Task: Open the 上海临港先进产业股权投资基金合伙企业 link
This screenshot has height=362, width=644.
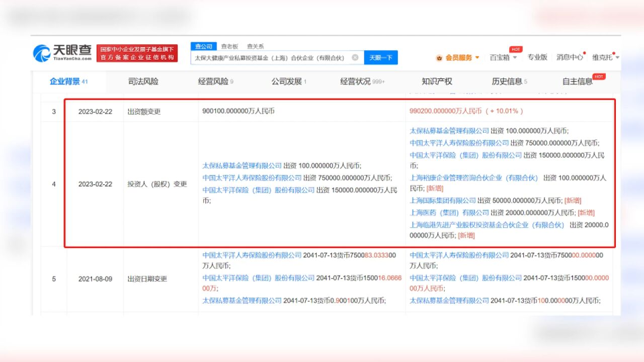Action: point(487,225)
